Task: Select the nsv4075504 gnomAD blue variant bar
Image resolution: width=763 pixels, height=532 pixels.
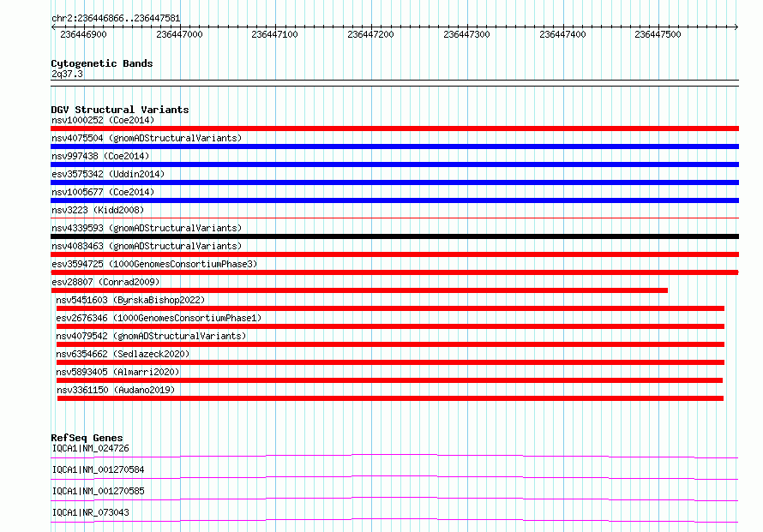Action: [x=394, y=146]
